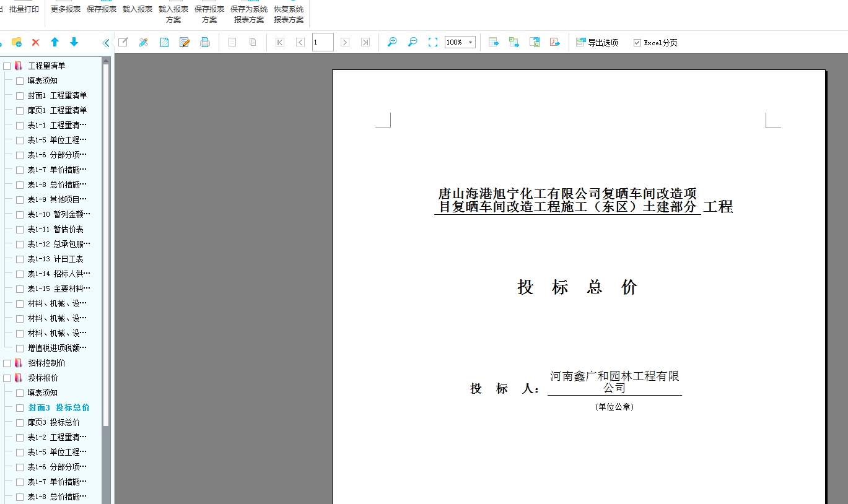
Task: Move the report down with blue down arrow
Action: 74,42
